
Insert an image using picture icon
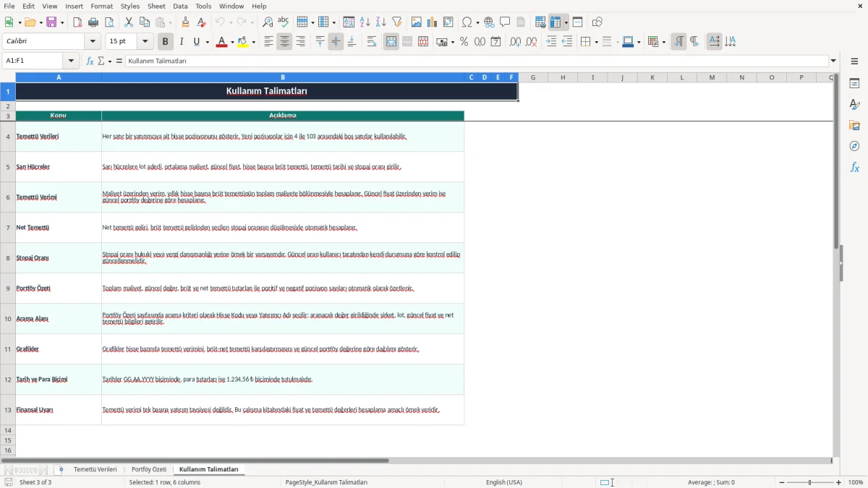coord(417,22)
